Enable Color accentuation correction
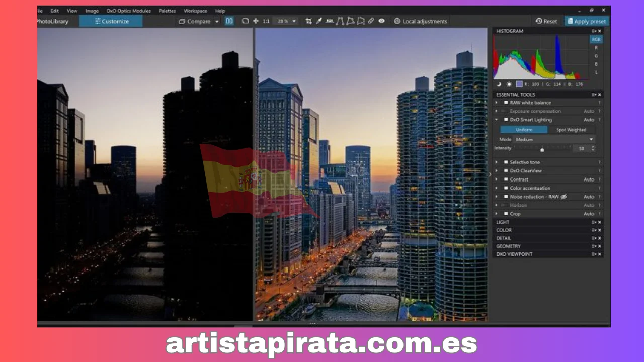The width and height of the screenshot is (644, 362). coord(506,188)
